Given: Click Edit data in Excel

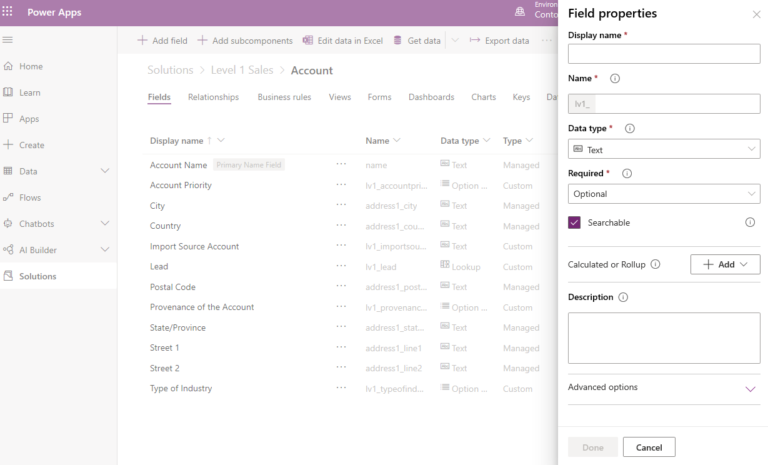Looking at the screenshot, I should [343, 41].
